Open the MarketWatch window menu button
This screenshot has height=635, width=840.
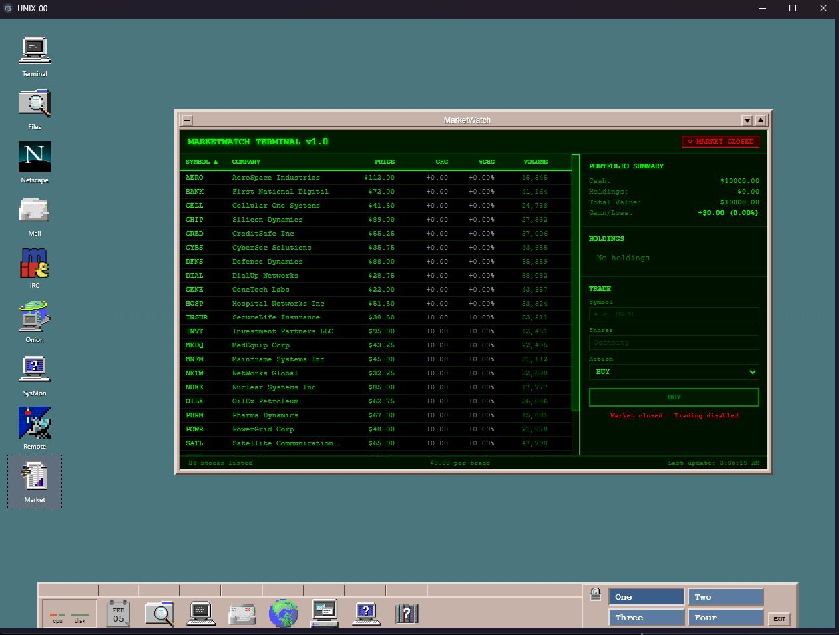(188, 120)
